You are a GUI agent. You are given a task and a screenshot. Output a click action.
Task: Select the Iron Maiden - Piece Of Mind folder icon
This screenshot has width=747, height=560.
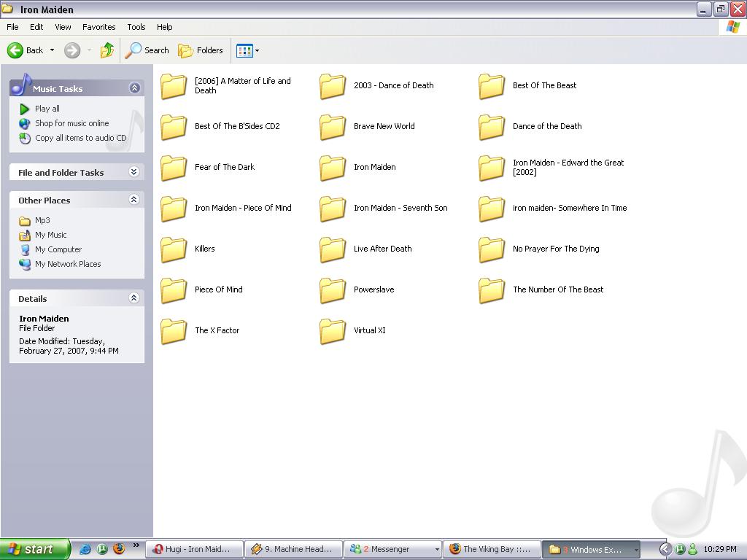174,209
